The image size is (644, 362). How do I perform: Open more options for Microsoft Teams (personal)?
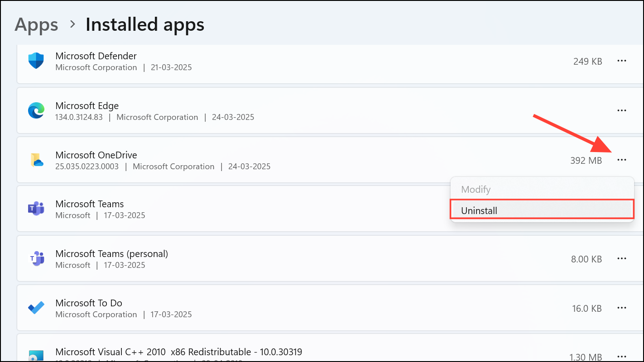tap(622, 258)
